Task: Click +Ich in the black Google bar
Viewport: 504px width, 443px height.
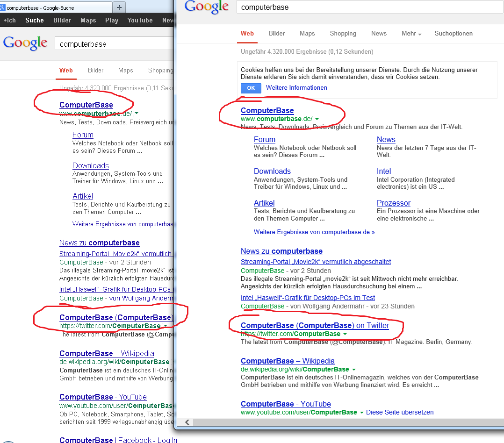Action: pyautogui.click(x=10, y=20)
